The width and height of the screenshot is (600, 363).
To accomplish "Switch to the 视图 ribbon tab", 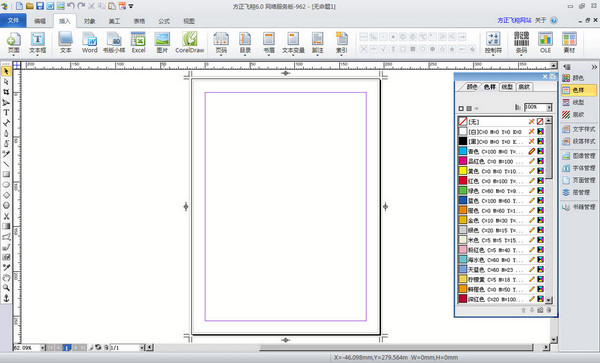I will click(189, 21).
